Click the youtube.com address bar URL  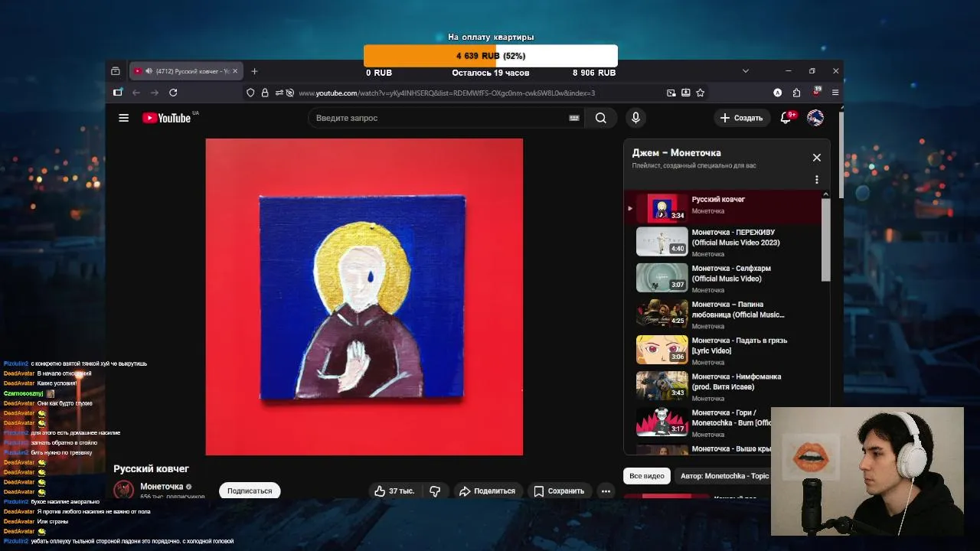(x=446, y=93)
